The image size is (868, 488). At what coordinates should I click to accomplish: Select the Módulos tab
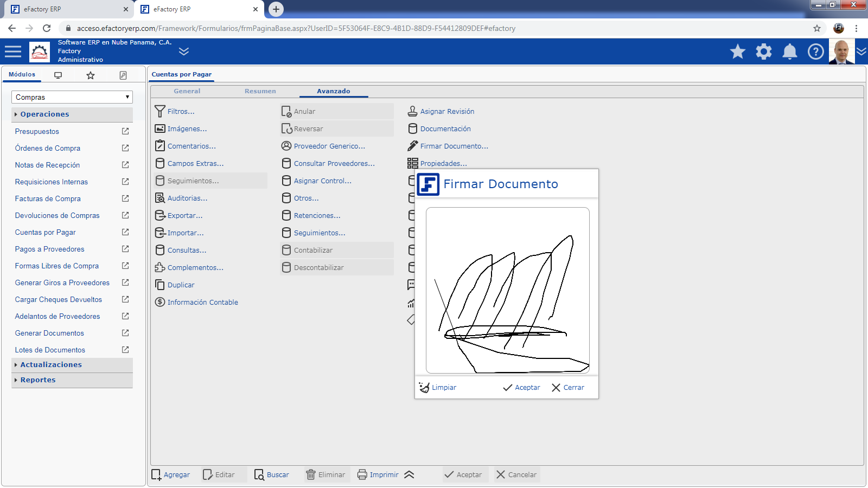[x=22, y=75]
